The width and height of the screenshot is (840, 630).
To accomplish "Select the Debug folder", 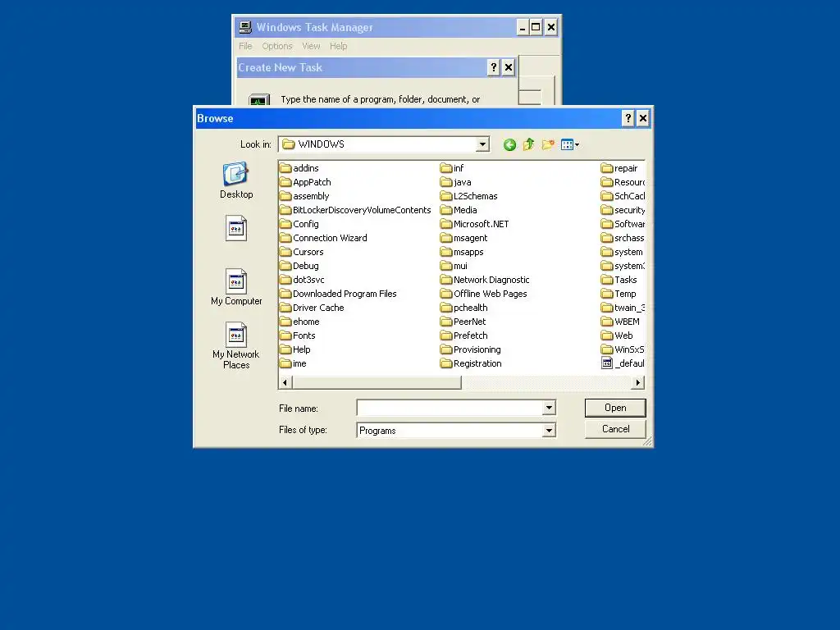I will pos(299,266).
